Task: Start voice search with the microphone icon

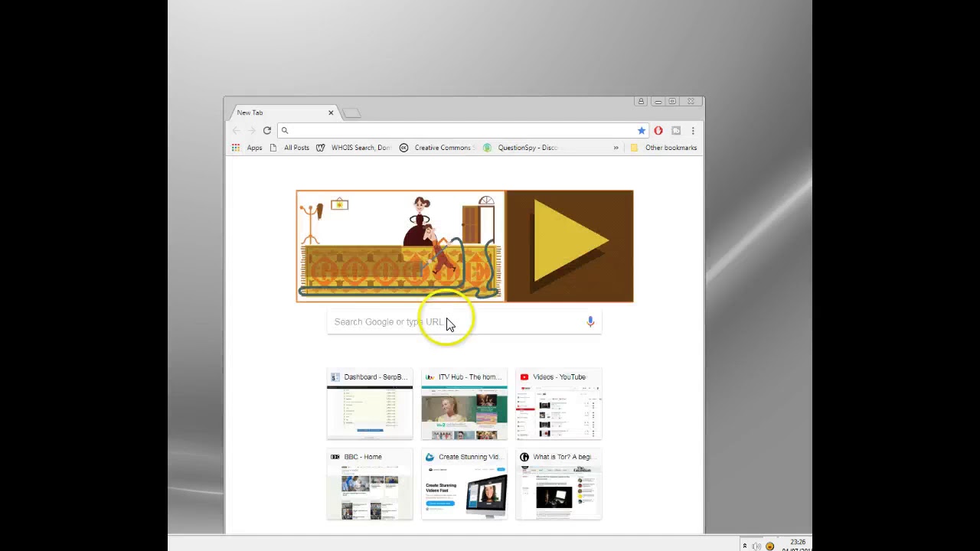Action: click(590, 322)
